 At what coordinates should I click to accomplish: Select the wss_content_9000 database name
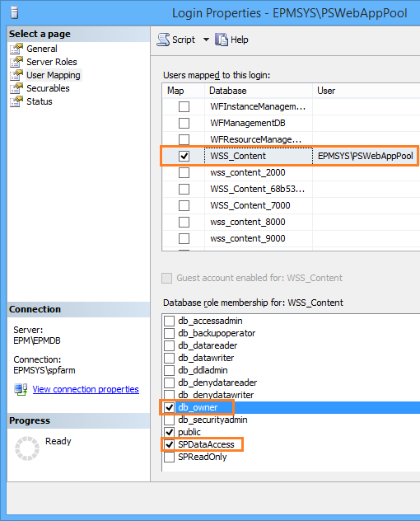[248, 238]
